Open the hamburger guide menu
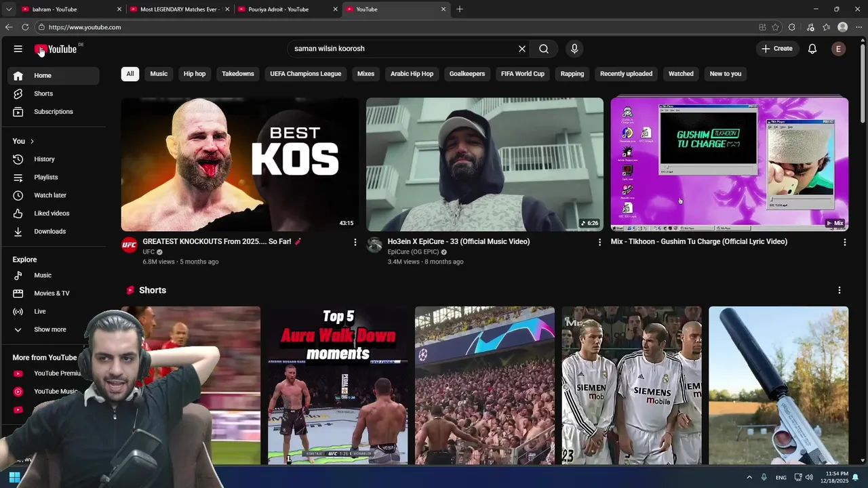Image resolution: width=868 pixels, height=488 pixels. click(18, 49)
